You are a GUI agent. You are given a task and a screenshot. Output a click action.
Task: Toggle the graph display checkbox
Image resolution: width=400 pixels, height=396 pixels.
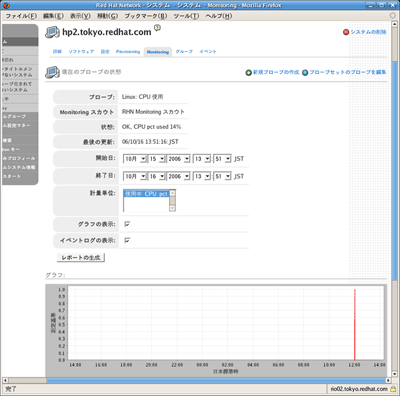[127, 224]
